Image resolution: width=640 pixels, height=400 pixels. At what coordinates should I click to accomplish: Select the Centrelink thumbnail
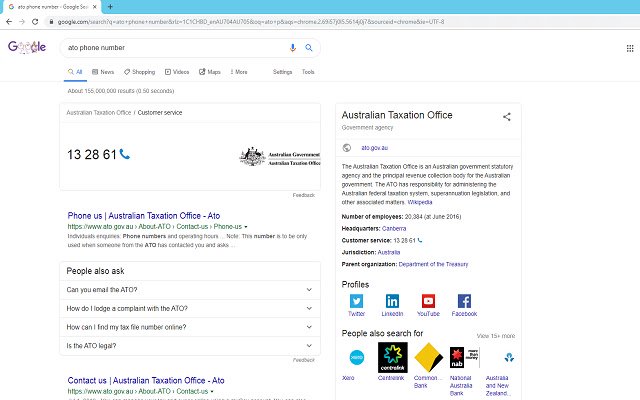pyautogui.click(x=393, y=358)
